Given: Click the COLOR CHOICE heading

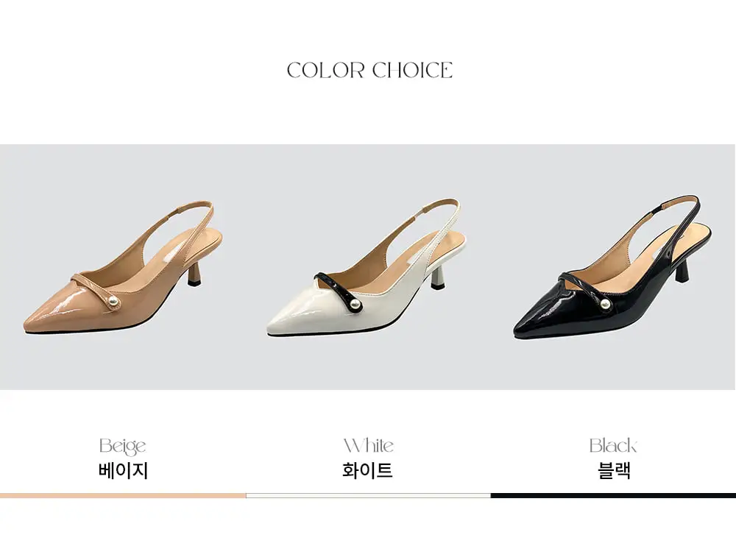Looking at the screenshot, I should point(369,70).
